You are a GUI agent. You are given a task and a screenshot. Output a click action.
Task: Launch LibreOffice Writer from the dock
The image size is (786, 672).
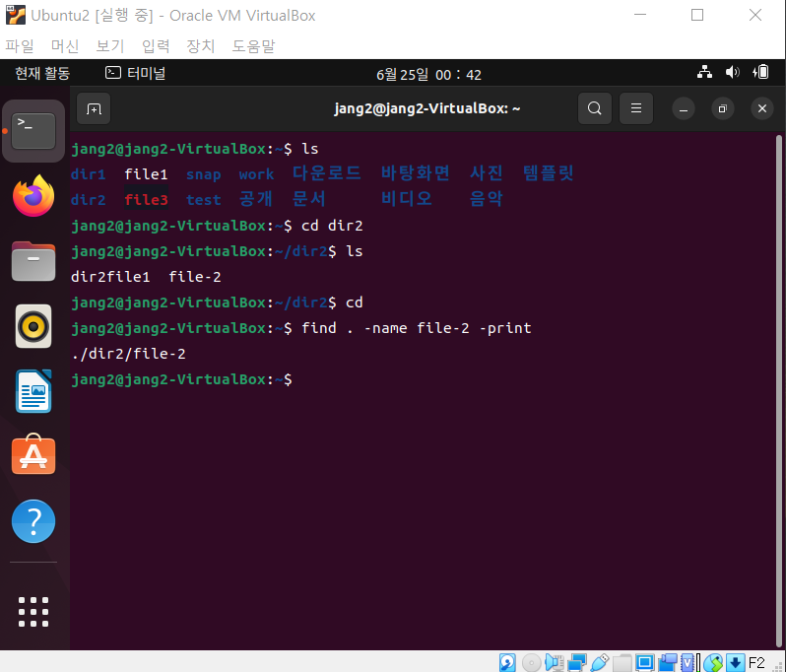coord(33,391)
